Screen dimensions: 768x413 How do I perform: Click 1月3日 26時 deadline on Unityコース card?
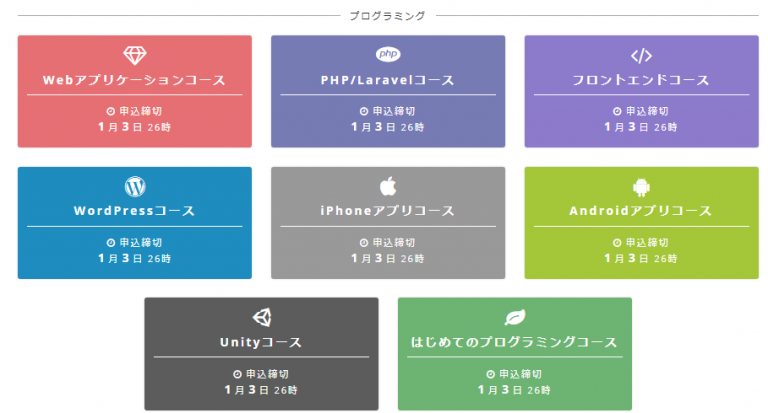(x=261, y=390)
